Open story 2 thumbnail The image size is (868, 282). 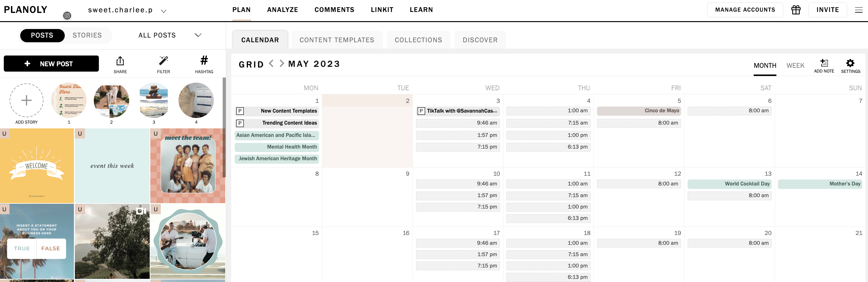[x=111, y=100]
